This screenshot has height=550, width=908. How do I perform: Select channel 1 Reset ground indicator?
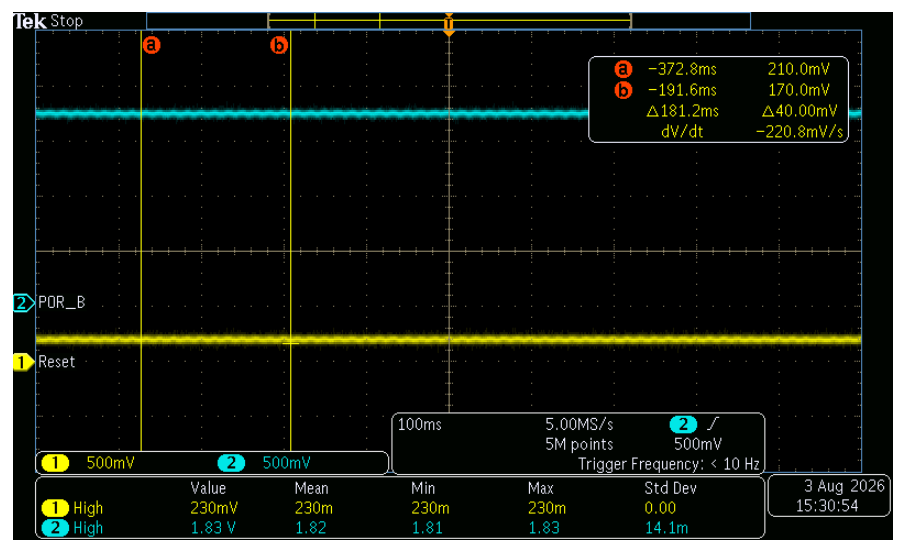[x=23, y=362]
